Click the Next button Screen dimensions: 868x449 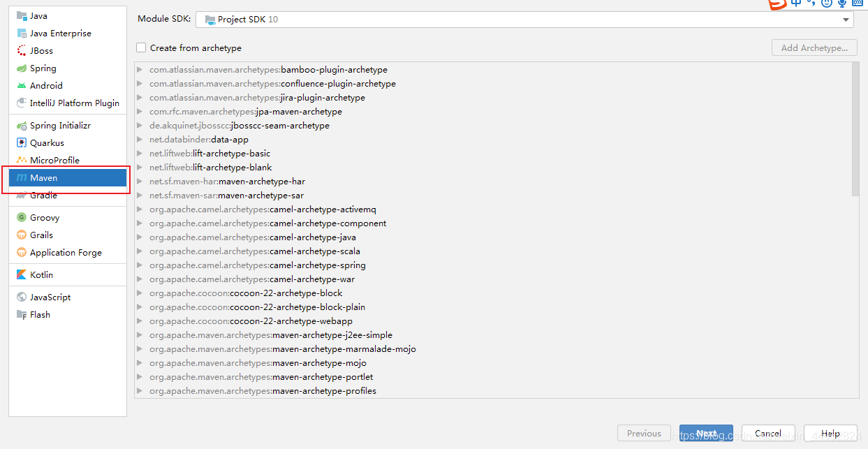tap(706, 433)
